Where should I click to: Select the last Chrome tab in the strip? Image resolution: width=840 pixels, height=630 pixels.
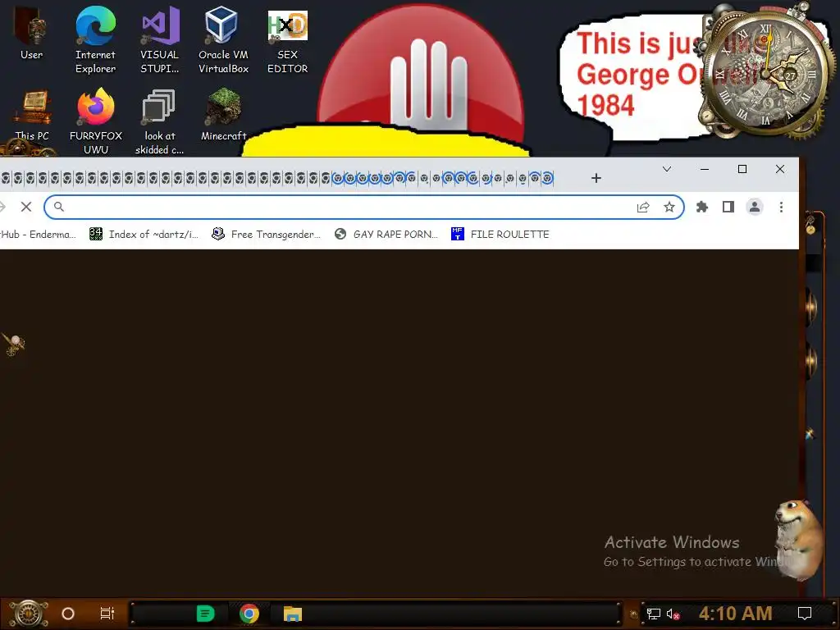(547, 178)
